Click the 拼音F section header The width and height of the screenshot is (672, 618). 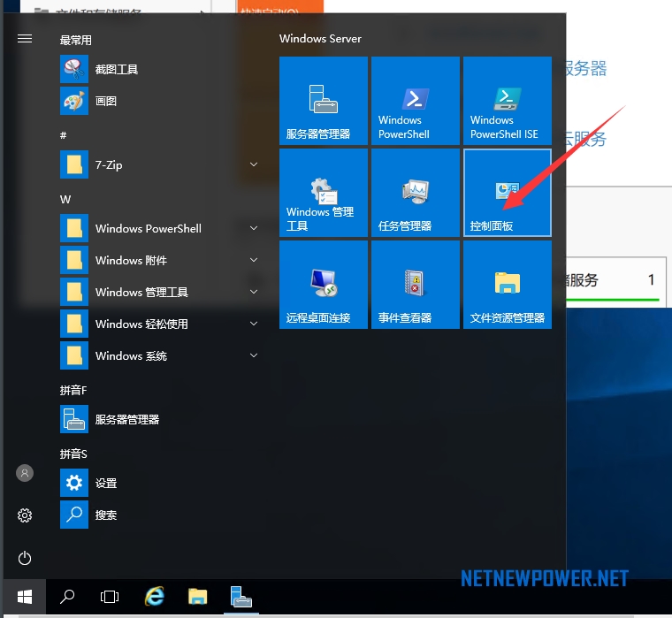pos(73,390)
